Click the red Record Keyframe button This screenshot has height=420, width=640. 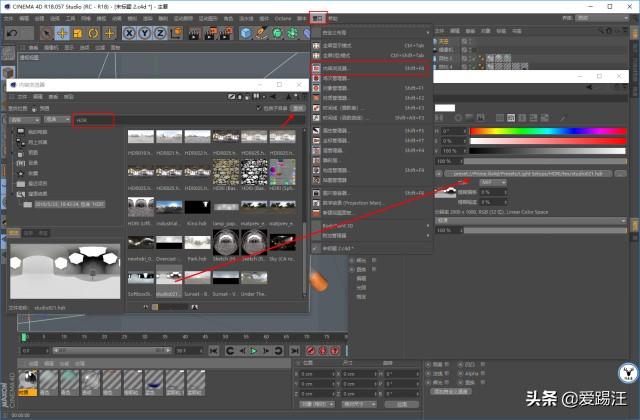tap(311, 351)
